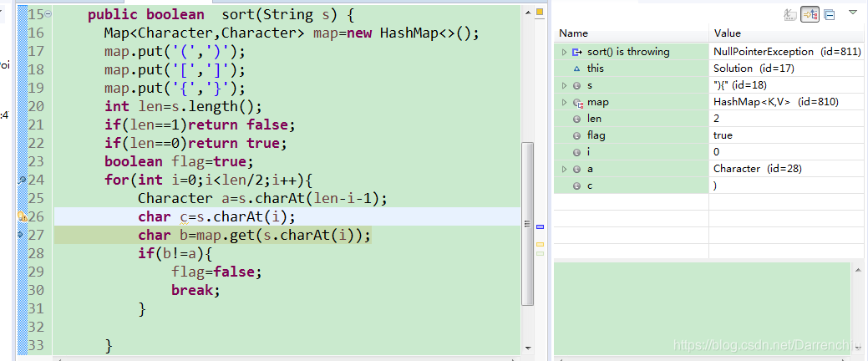This screenshot has height=361, width=868.
Task: Toggle the Show Logical Structure button
Action: (x=810, y=15)
